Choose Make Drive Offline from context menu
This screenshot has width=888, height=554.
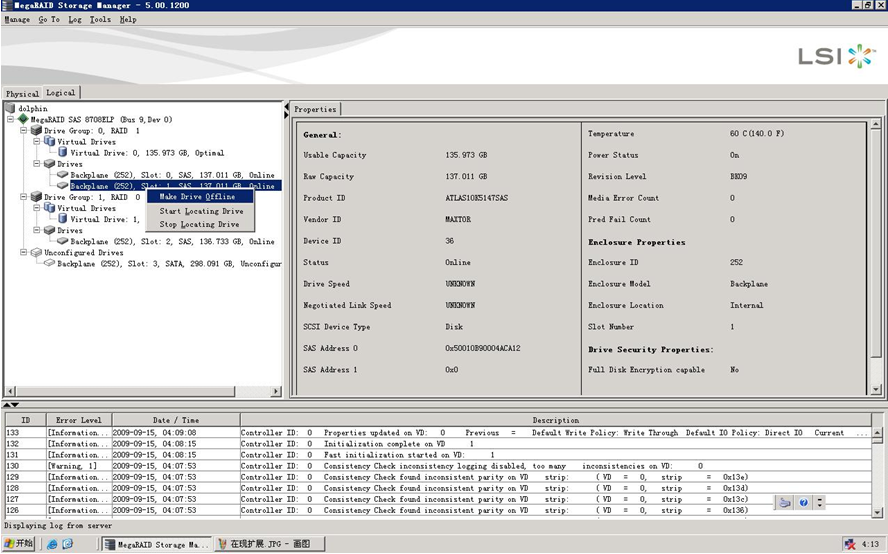coord(197,197)
